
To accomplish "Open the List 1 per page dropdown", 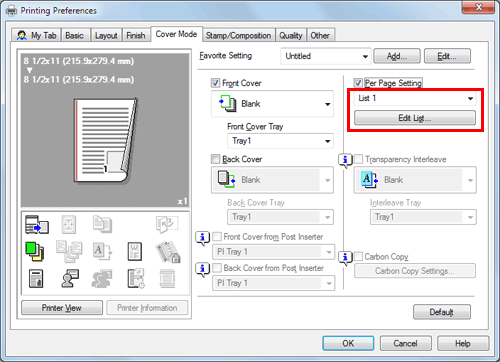I will [415, 98].
